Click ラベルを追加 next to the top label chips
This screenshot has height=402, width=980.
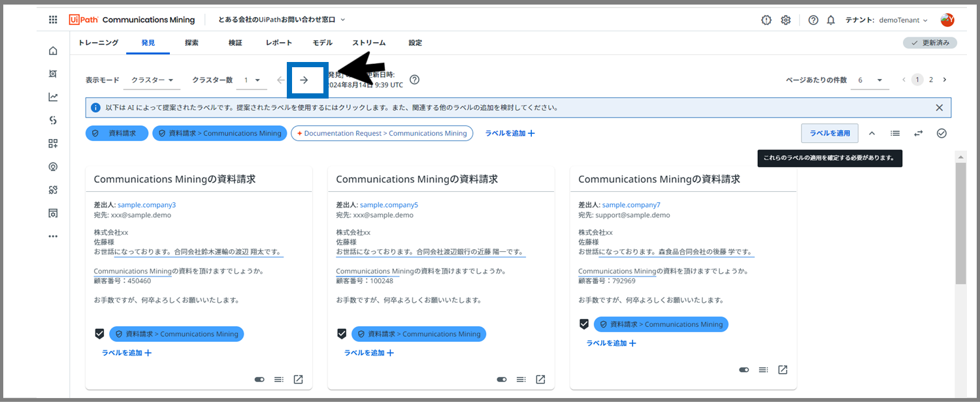pos(510,133)
